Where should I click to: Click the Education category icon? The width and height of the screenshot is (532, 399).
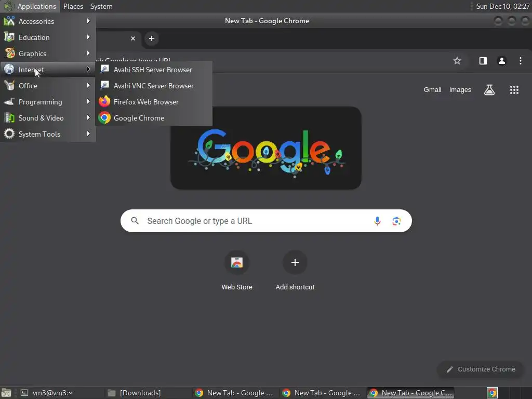point(9,37)
